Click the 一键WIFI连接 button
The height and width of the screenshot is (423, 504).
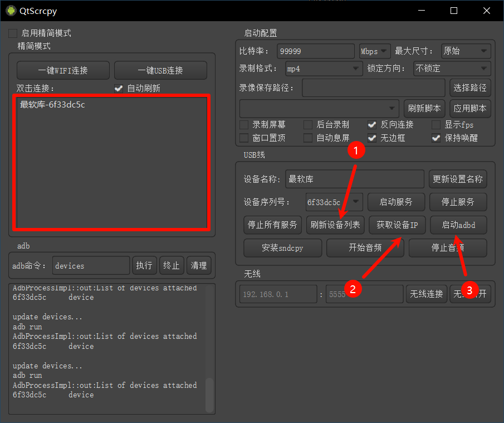(x=63, y=71)
